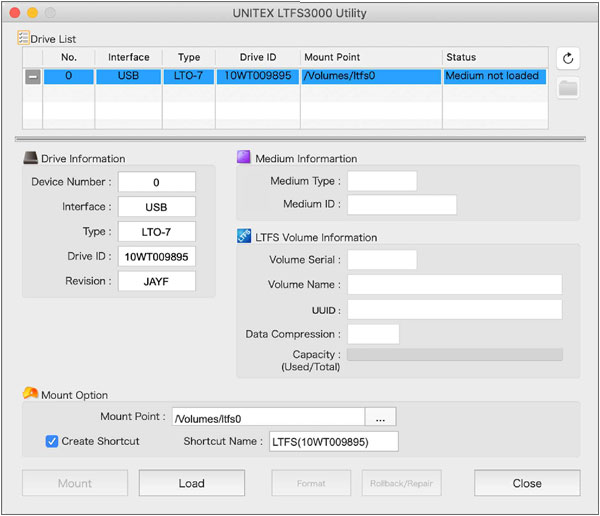Image resolution: width=600 pixels, height=516 pixels.
Task: Open mount point browse button (...)
Action: tap(381, 417)
